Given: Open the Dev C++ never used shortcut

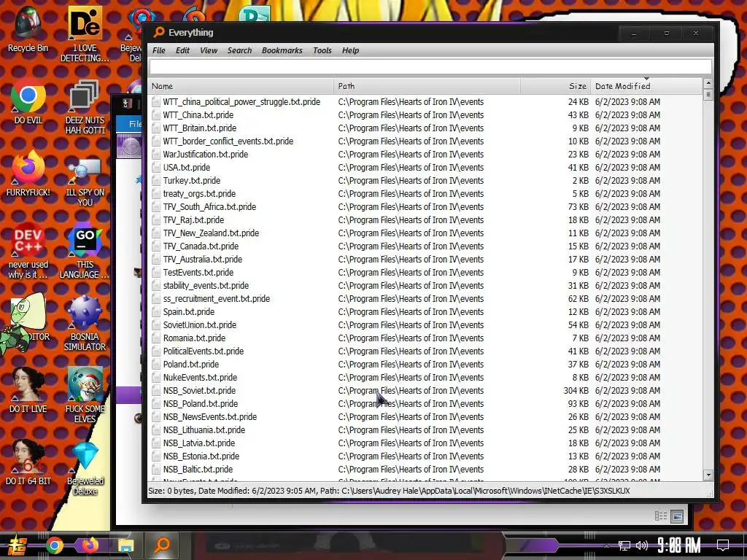Looking at the screenshot, I should click(28, 252).
